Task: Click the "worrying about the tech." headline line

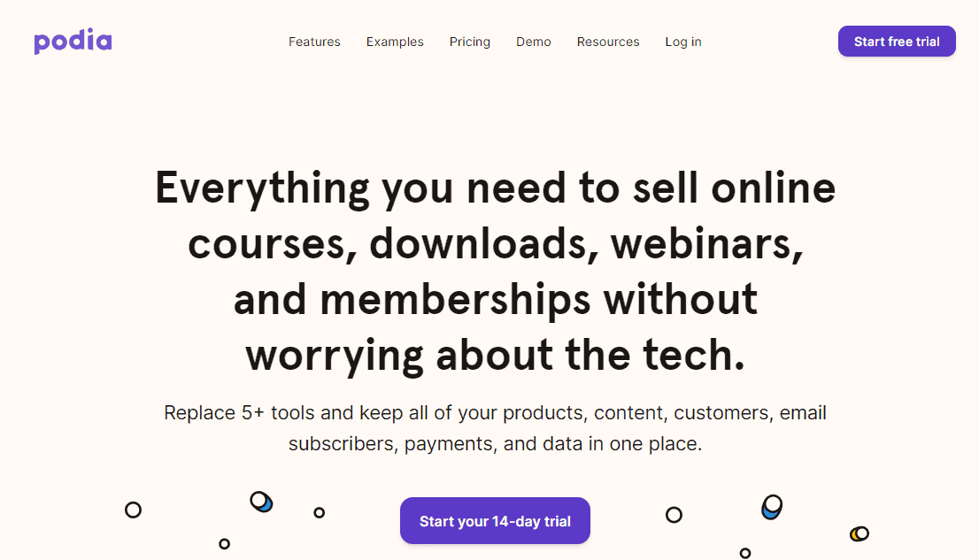Action: (495, 355)
